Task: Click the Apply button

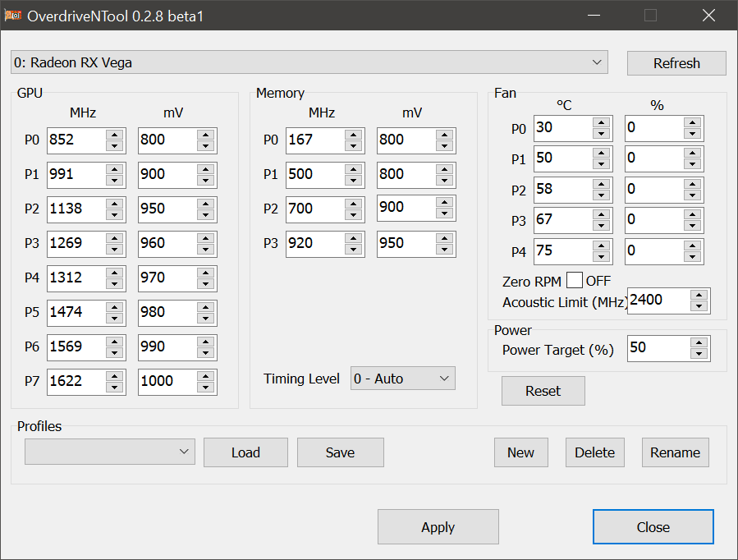Action: 438,527
